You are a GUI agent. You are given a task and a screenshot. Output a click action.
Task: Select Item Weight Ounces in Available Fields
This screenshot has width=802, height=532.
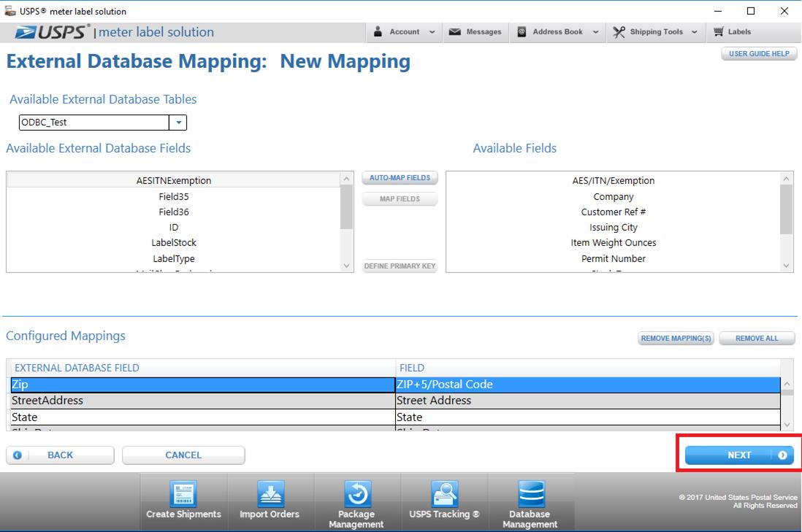[x=614, y=242]
